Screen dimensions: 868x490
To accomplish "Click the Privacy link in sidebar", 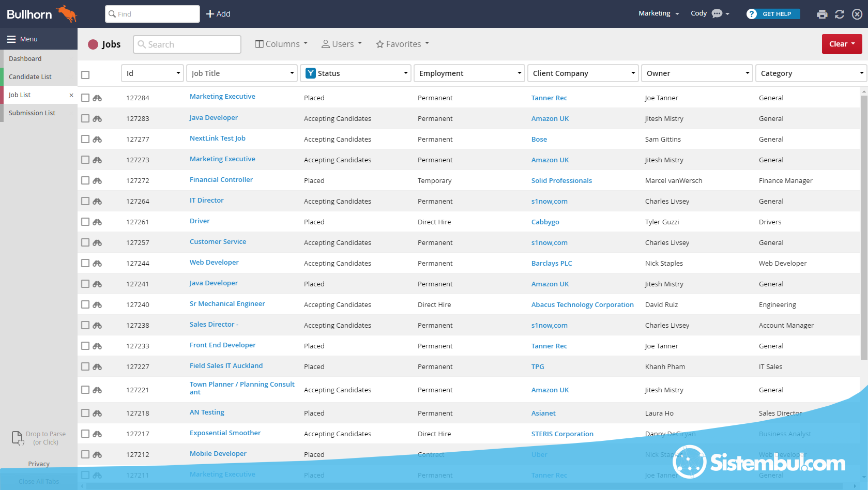I will [x=39, y=464].
